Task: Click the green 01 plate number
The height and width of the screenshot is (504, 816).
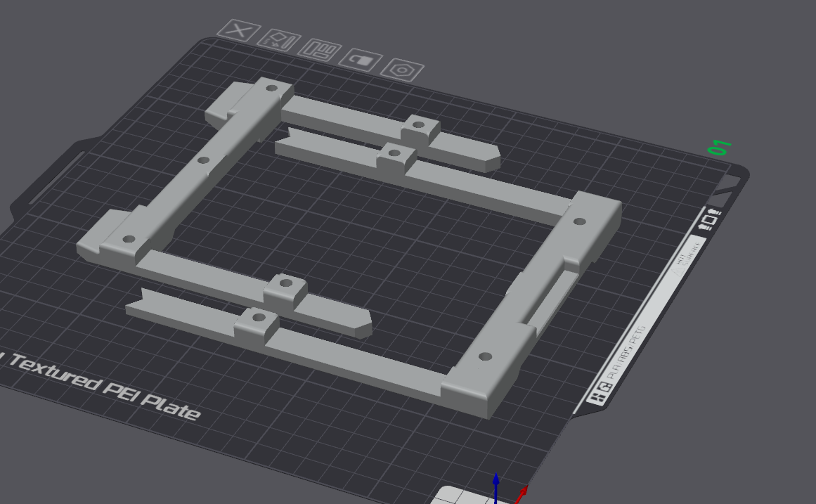Action: click(x=720, y=148)
